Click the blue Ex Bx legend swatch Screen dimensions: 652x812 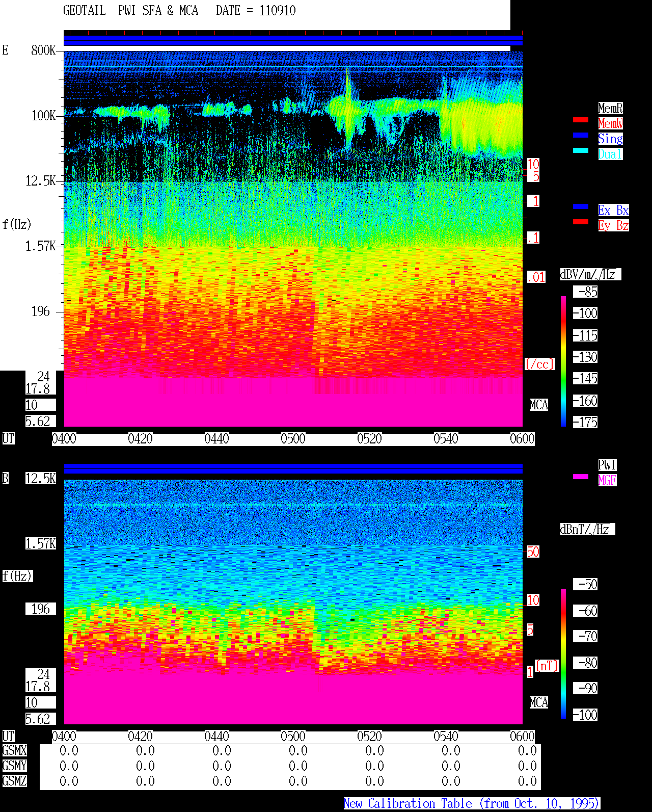pos(581,206)
